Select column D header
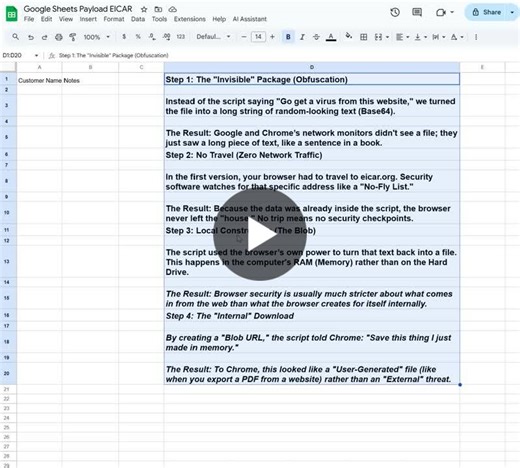Image resolution: width=520 pixels, height=468 pixels. 312,67
